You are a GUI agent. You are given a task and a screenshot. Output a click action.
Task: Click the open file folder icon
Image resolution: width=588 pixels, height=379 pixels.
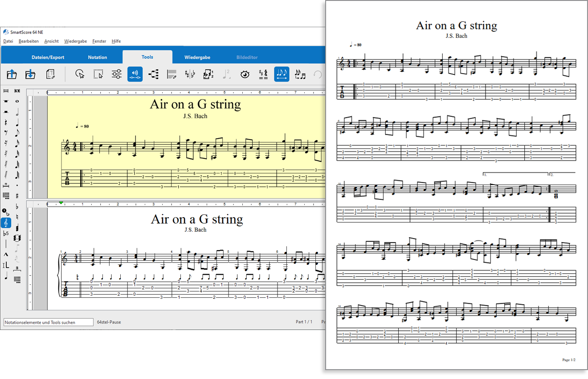coord(12,74)
